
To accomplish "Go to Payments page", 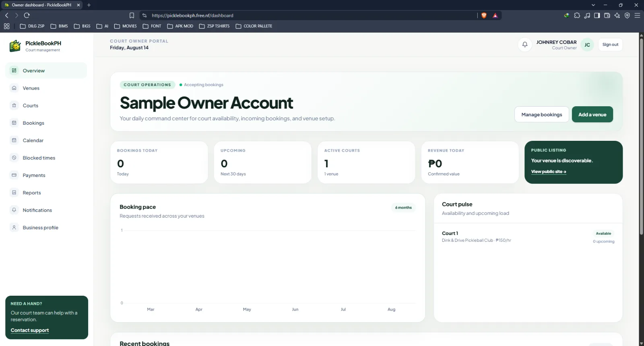I will coord(46,175).
